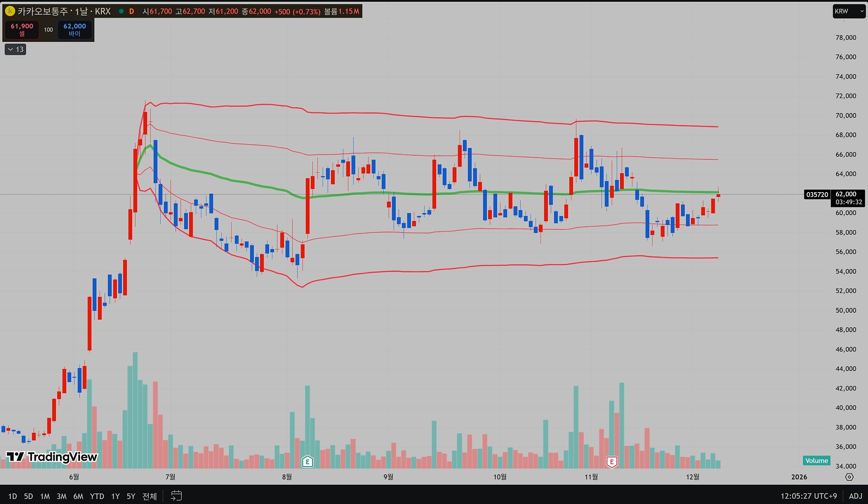
Task: Click the order quantity 100 field
Action: [x=48, y=29]
